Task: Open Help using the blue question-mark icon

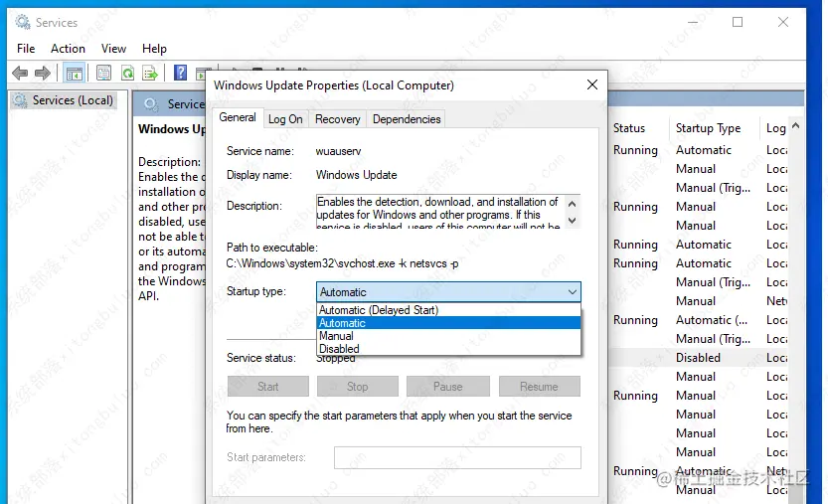Action: tap(180, 73)
